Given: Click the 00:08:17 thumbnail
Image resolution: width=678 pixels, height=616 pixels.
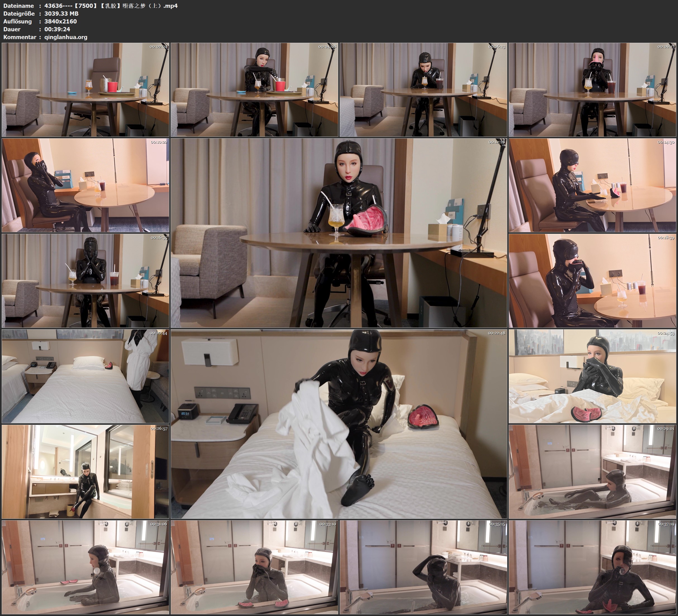Looking at the screenshot, I should coord(592,90).
